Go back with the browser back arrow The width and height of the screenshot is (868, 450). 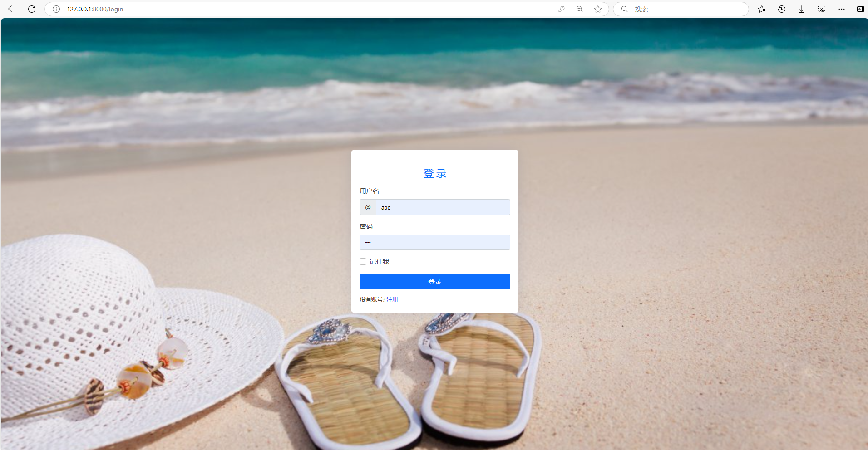(12, 9)
